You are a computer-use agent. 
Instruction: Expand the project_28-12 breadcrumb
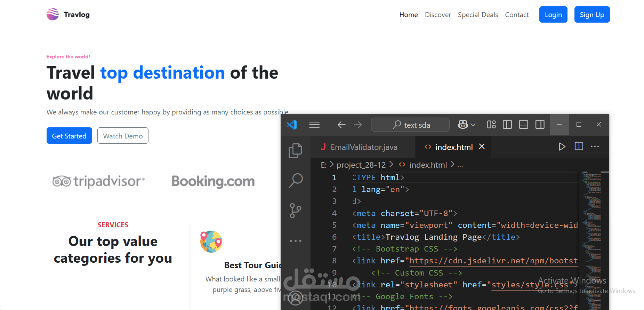[361, 165]
